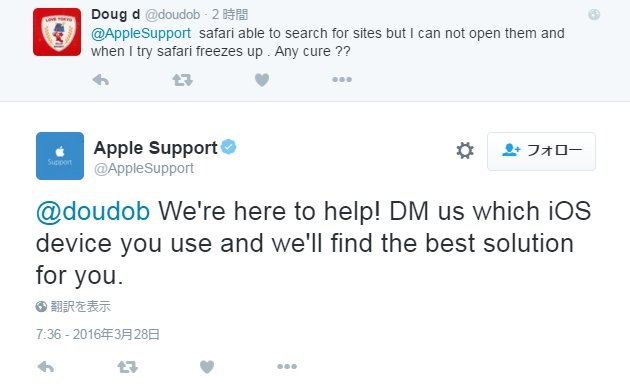Open the @AppleSupport mention link in Doug's tweet
The height and width of the screenshot is (391, 630).
coord(141,33)
